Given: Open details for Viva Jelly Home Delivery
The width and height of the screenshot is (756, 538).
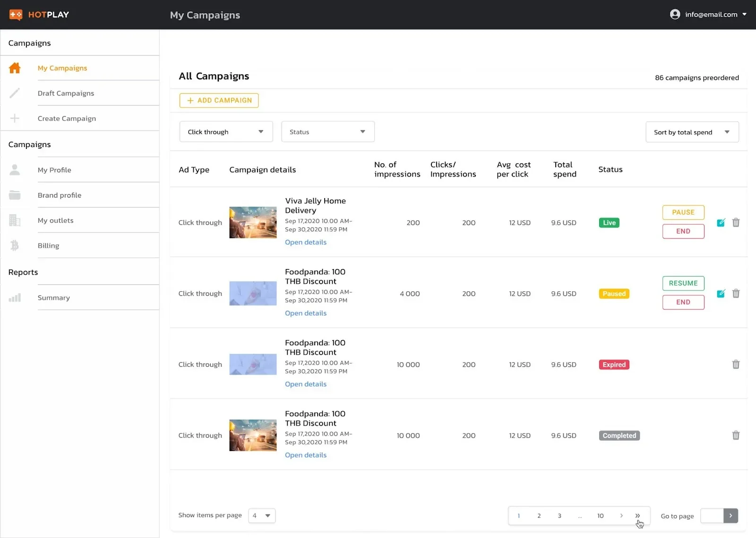Looking at the screenshot, I should [306, 242].
